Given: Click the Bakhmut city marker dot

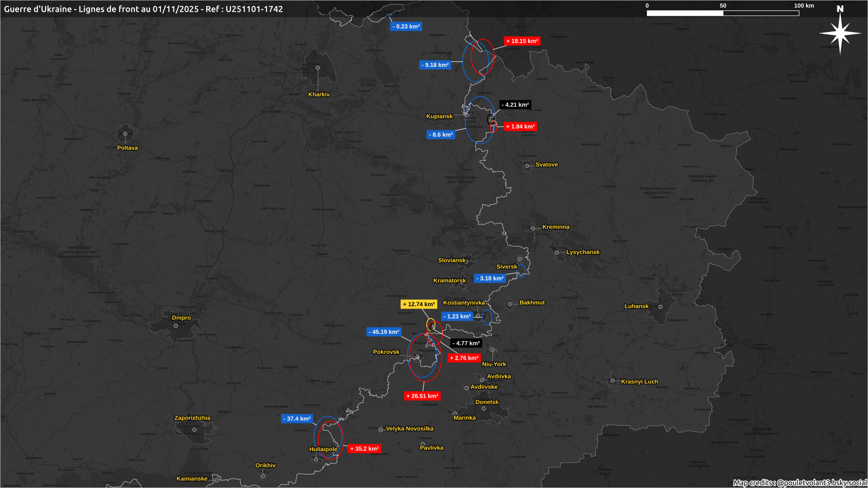Looking at the screenshot, I should coord(510,304).
